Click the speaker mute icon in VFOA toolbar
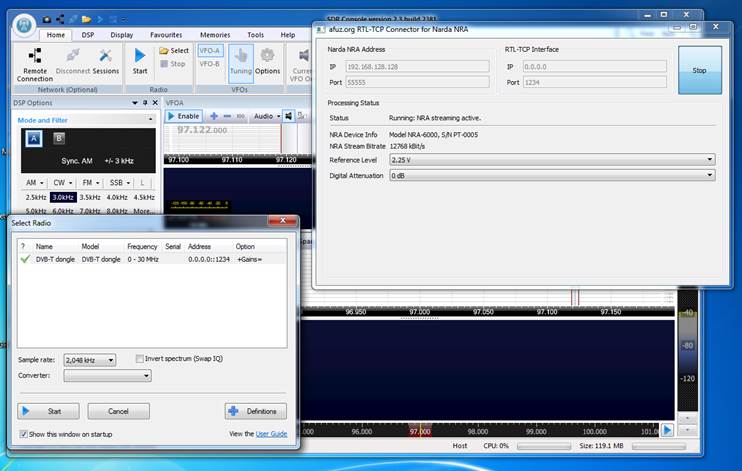Screen dimensions: 742x471 pyautogui.click(x=288, y=116)
